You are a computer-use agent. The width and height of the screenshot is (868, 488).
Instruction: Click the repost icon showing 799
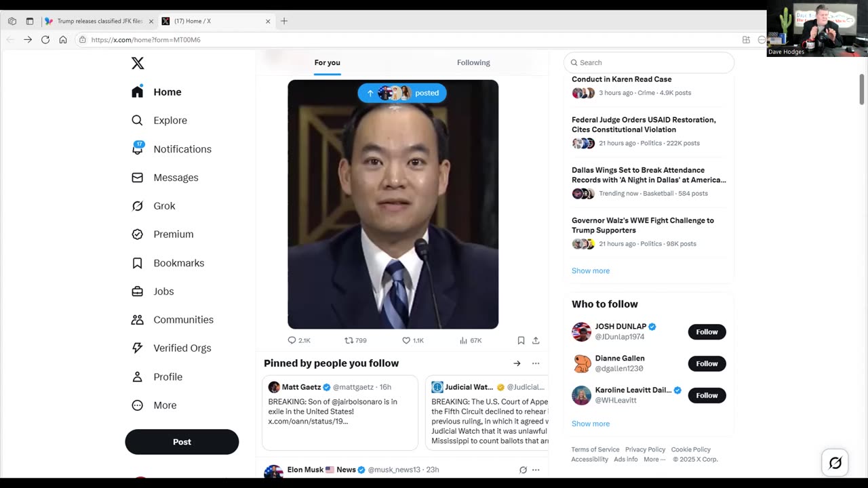click(355, 340)
